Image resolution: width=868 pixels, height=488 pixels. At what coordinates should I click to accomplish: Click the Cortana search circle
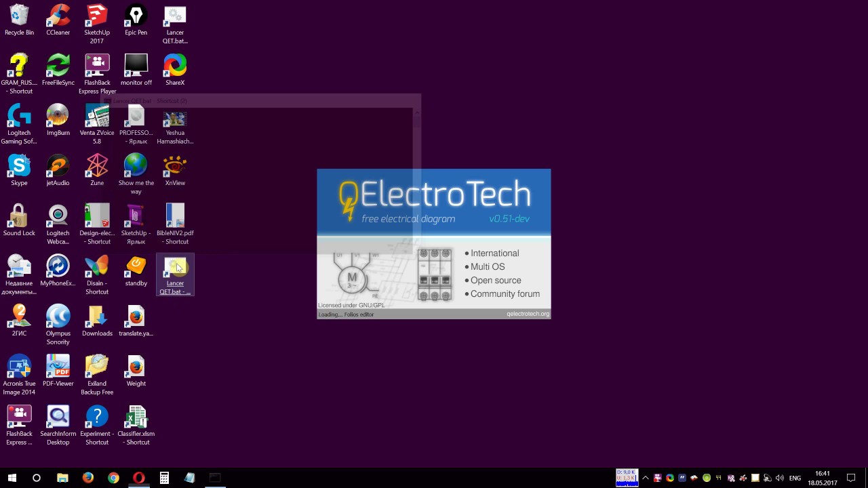(x=37, y=478)
